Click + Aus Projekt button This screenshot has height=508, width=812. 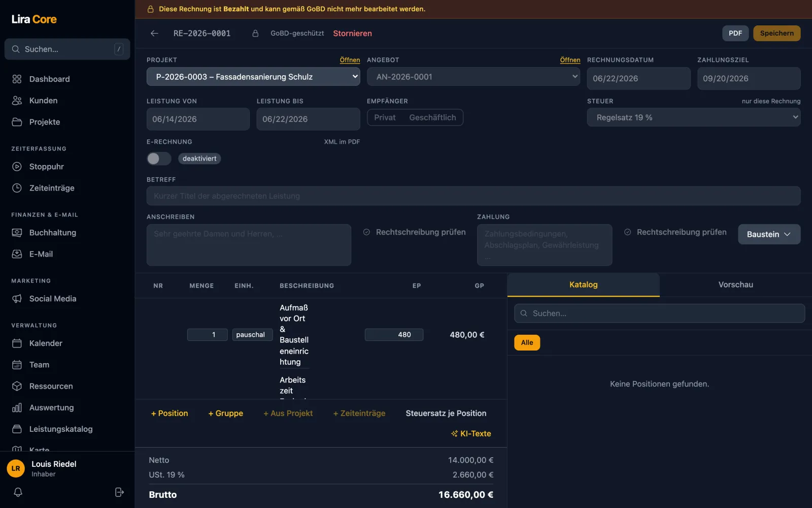point(288,414)
